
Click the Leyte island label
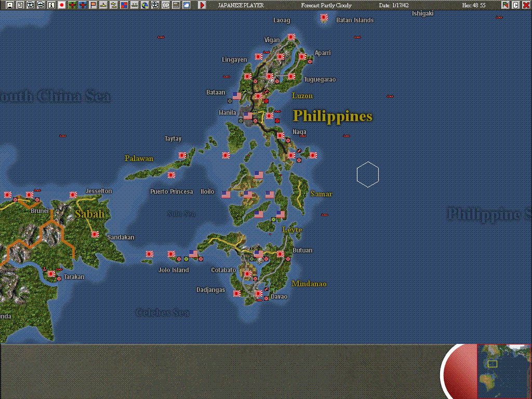(292, 230)
